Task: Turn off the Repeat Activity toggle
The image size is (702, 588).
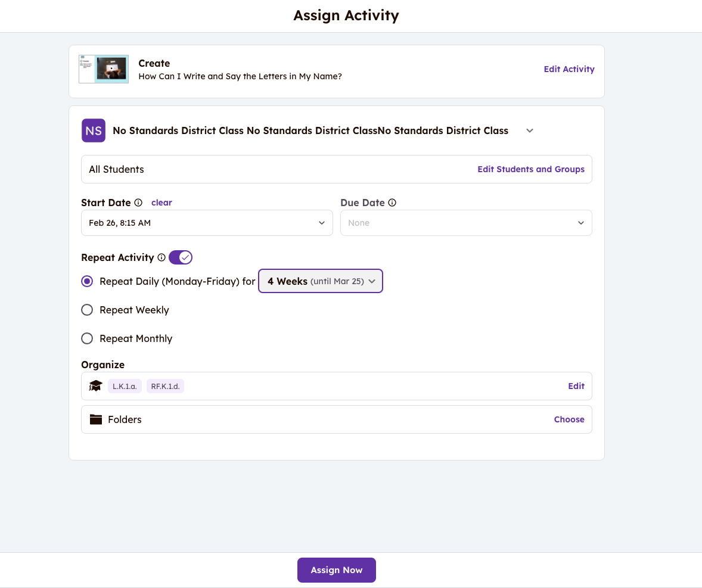Action: (181, 257)
